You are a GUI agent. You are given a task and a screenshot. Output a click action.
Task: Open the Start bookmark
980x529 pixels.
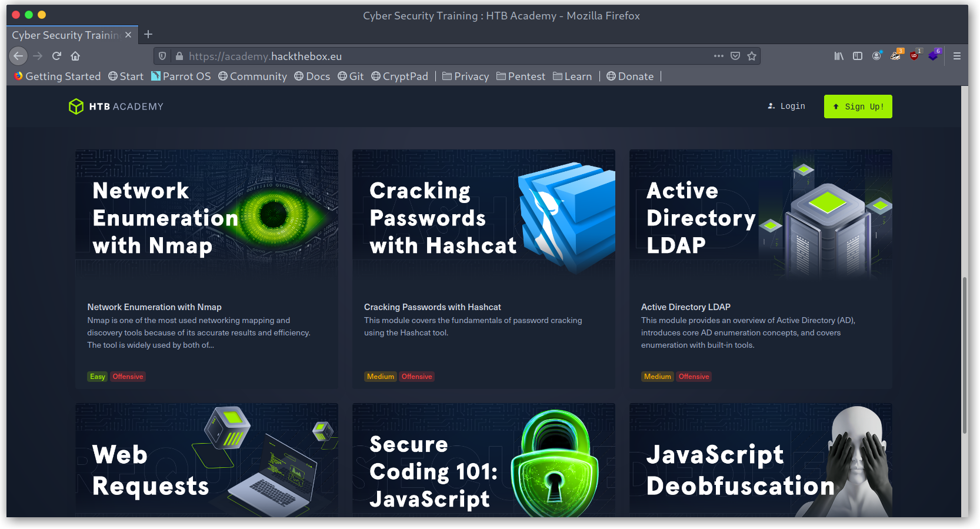click(126, 76)
